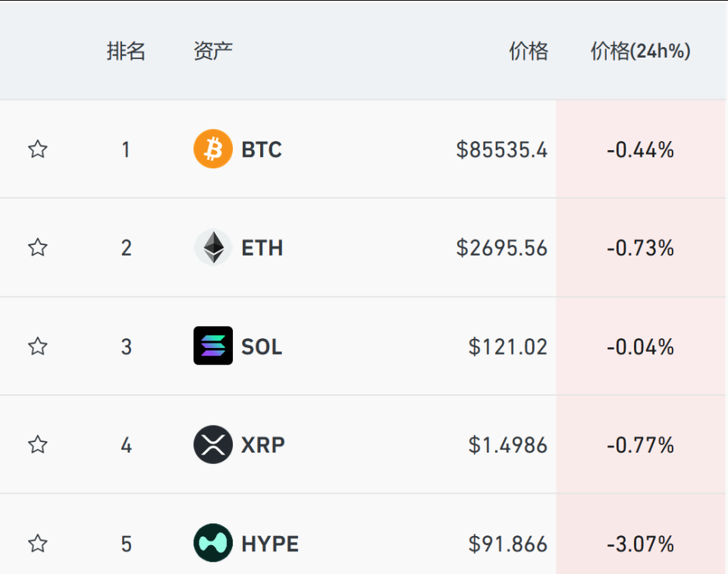Open the ETH asset name link
Image resolution: width=728 pixels, height=574 pixels.
coord(262,248)
